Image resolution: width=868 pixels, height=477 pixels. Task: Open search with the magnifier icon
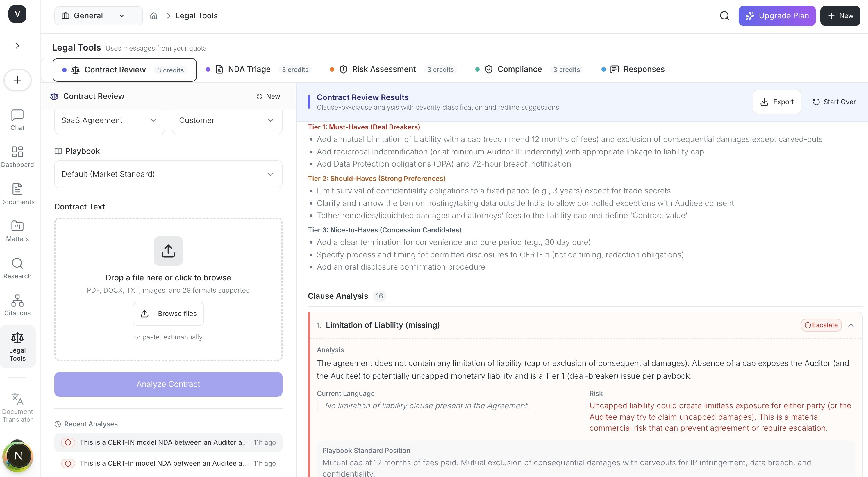[x=725, y=16]
